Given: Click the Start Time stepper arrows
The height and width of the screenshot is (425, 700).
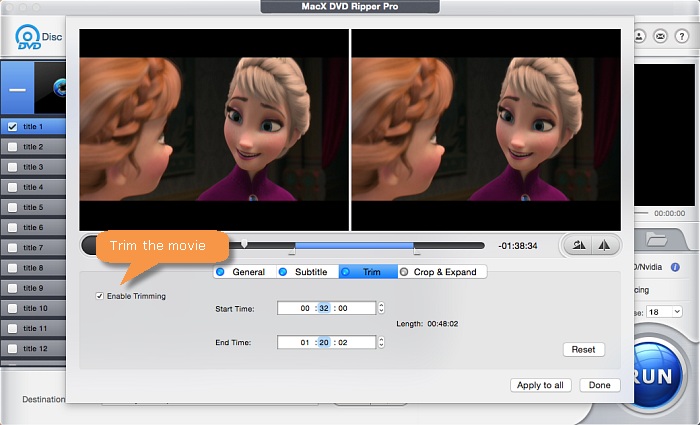Looking at the screenshot, I should (x=381, y=308).
